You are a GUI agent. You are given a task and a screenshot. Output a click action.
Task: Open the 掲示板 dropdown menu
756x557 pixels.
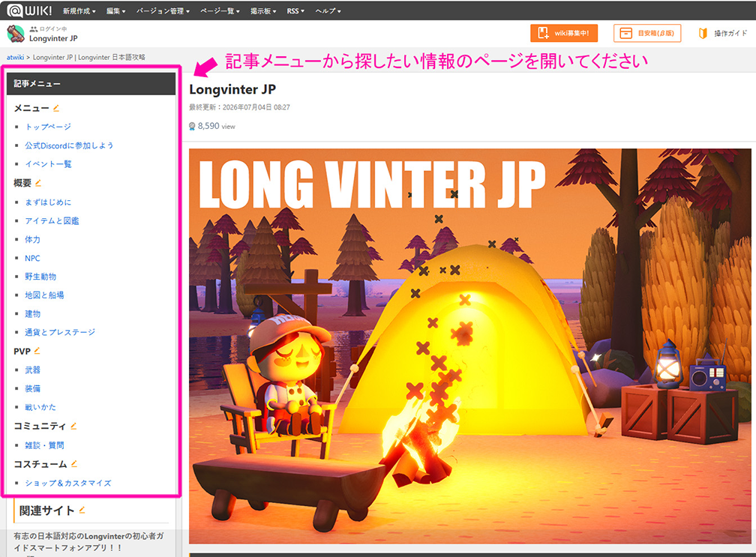pyautogui.click(x=262, y=10)
